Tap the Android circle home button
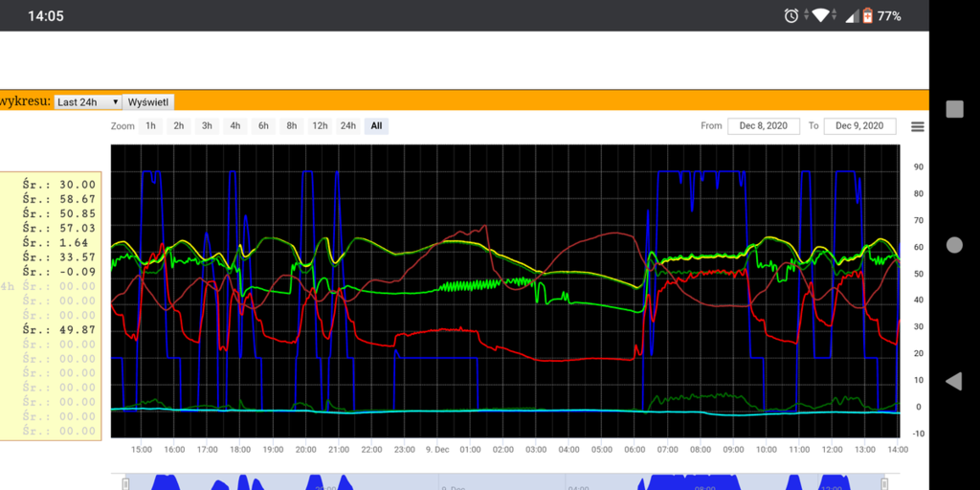Image resolution: width=980 pixels, height=490 pixels. click(954, 245)
